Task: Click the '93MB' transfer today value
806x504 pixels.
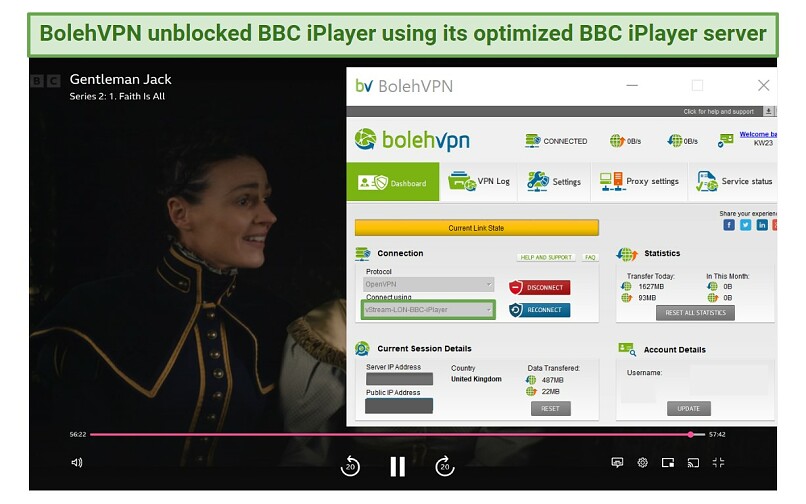Action: [x=647, y=298]
